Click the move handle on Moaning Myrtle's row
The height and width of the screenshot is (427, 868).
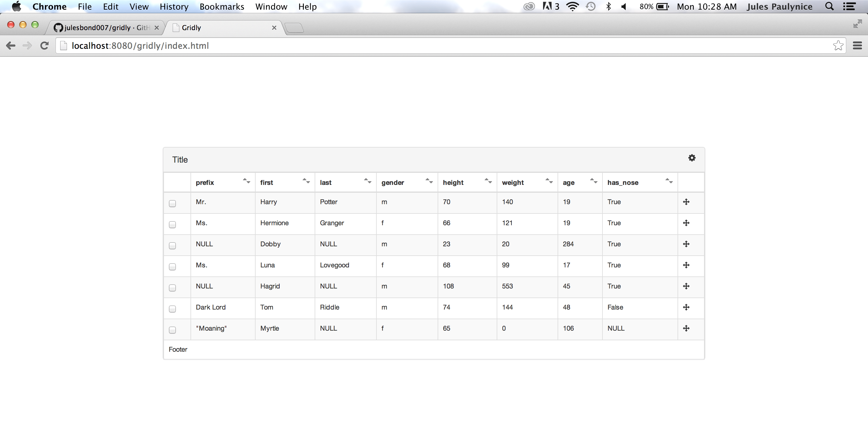coord(687,328)
